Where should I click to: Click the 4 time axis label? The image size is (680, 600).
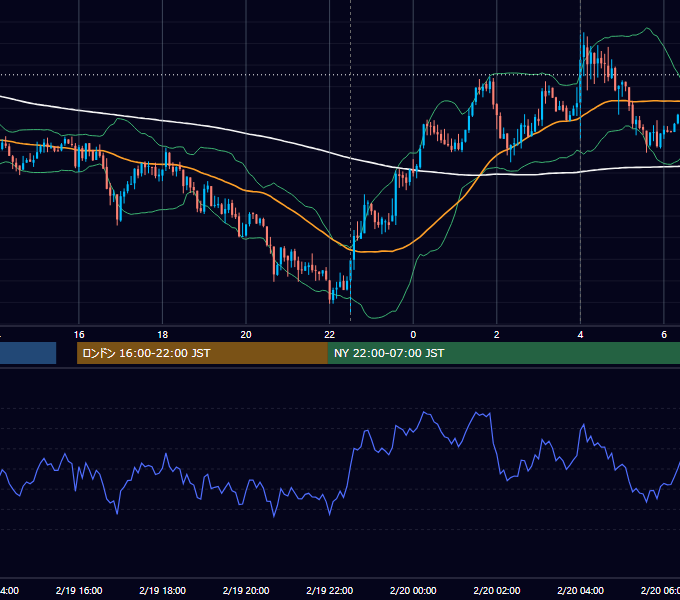[x=580, y=335]
